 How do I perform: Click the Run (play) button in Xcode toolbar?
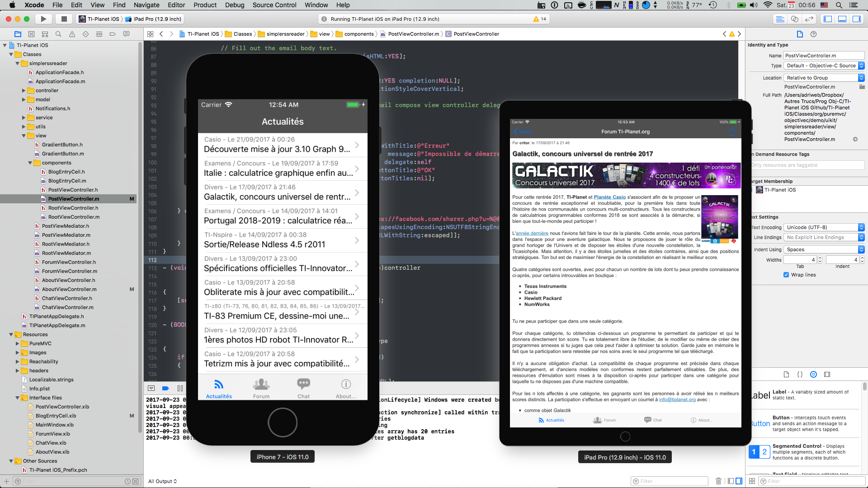point(43,19)
